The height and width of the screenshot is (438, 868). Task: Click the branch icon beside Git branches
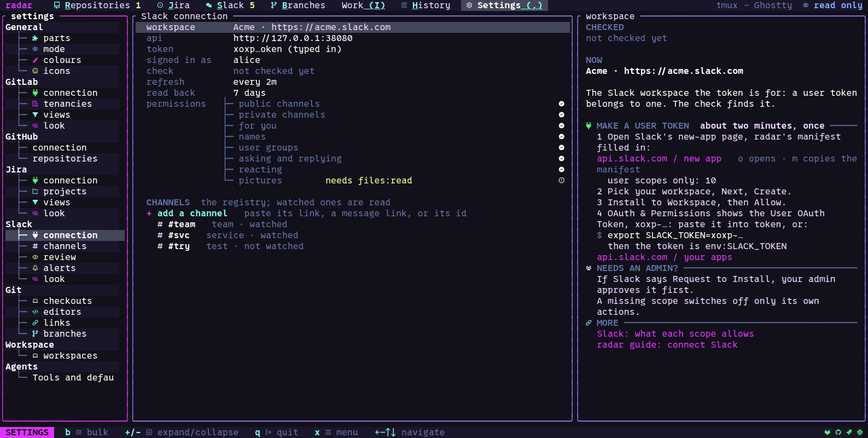coord(35,334)
